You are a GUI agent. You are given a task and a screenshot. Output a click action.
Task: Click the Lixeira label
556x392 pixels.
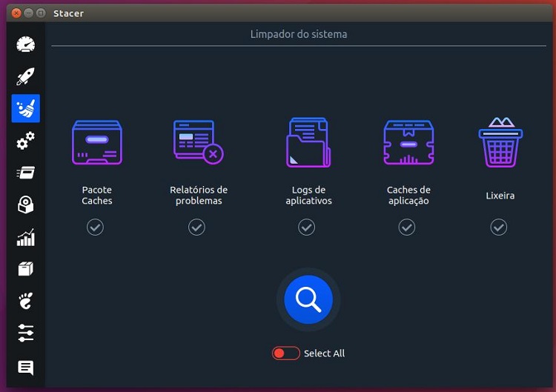pos(500,196)
